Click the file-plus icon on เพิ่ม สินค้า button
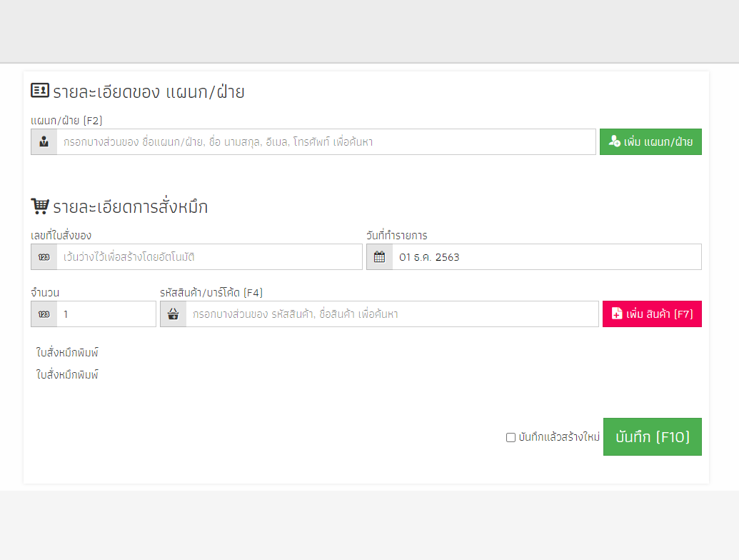The image size is (739, 560). (617, 314)
